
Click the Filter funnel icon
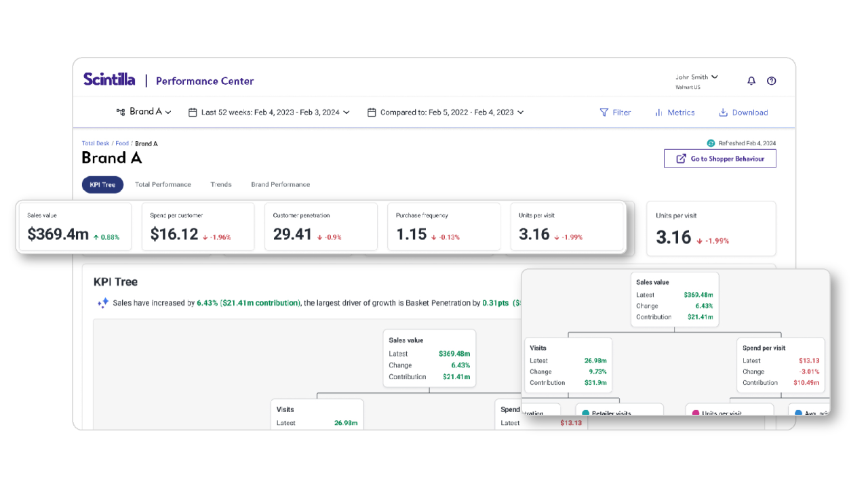(604, 113)
